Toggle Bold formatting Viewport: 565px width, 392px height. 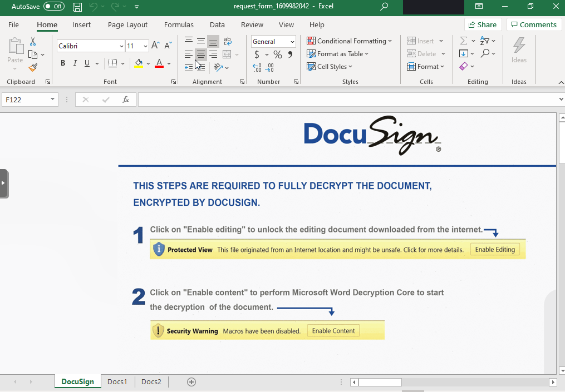[x=63, y=63]
